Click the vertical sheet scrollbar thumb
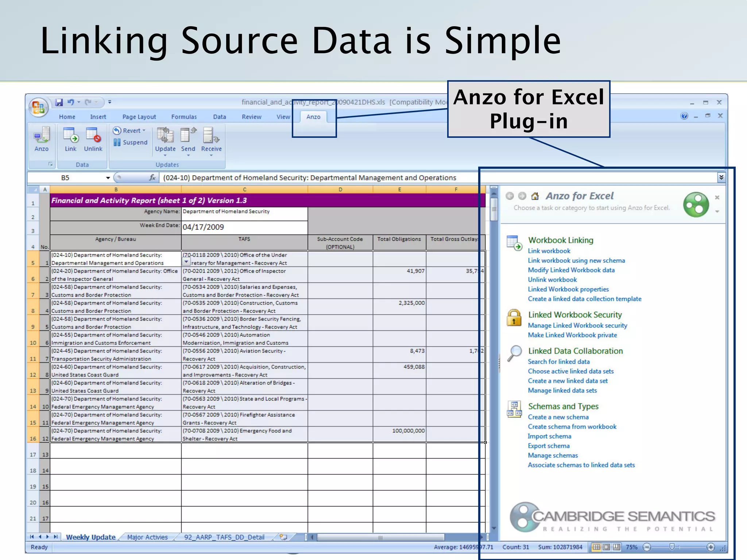 [494, 209]
